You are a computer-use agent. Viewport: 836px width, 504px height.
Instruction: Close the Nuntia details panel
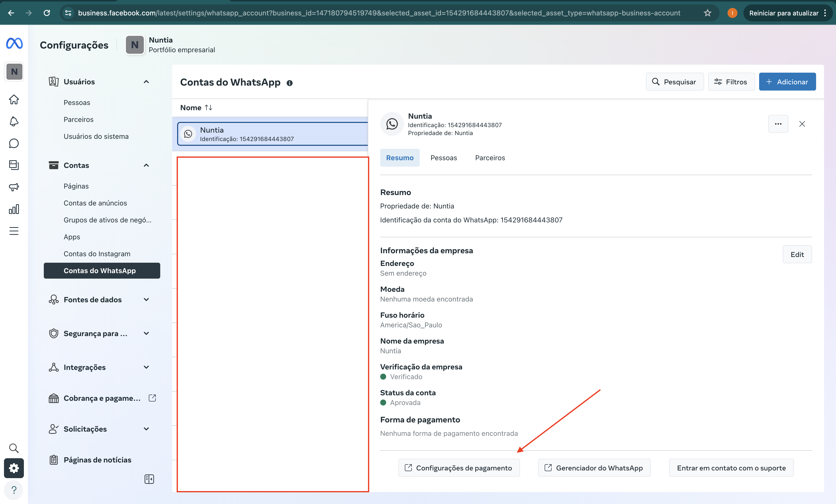pyautogui.click(x=802, y=124)
